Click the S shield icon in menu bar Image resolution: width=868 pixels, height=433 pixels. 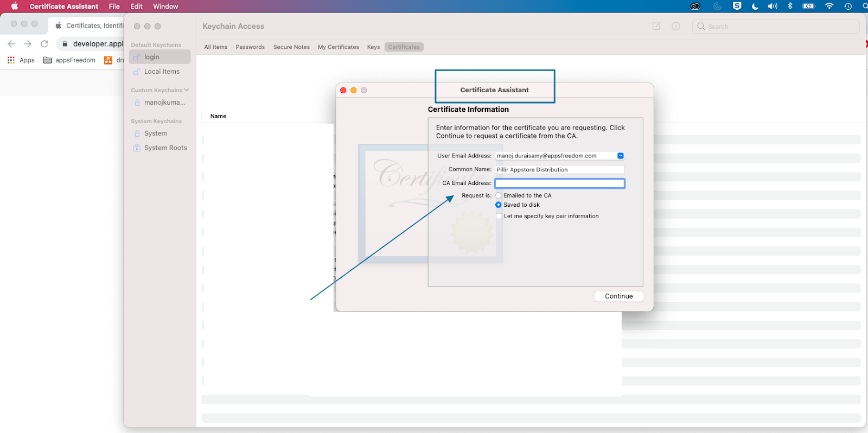click(737, 6)
